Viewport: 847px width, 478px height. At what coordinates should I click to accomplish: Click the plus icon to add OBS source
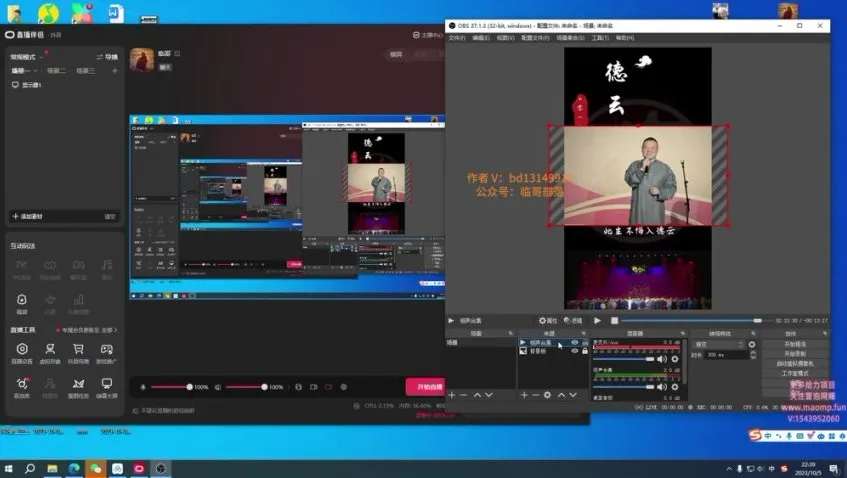[522, 395]
